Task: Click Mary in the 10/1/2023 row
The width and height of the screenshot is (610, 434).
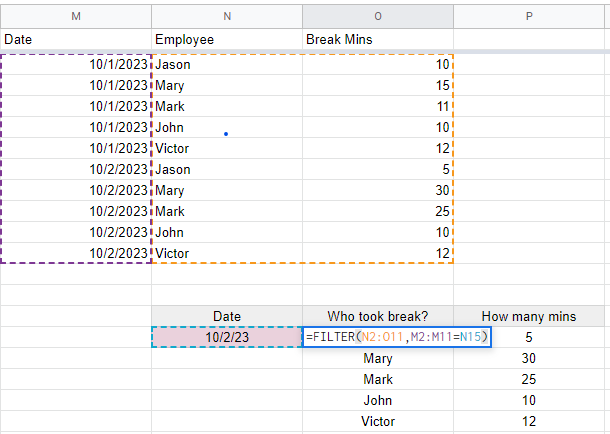Action: pyautogui.click(x=227, y=85)
